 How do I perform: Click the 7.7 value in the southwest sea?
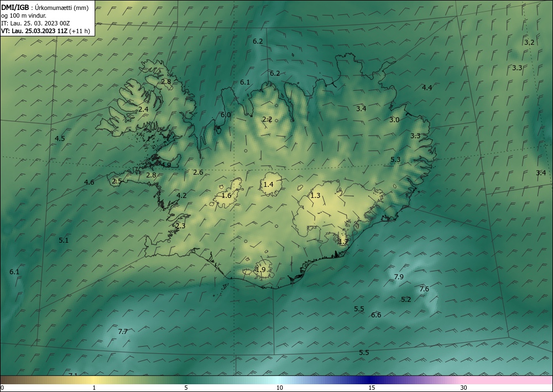tap(123, 331)
